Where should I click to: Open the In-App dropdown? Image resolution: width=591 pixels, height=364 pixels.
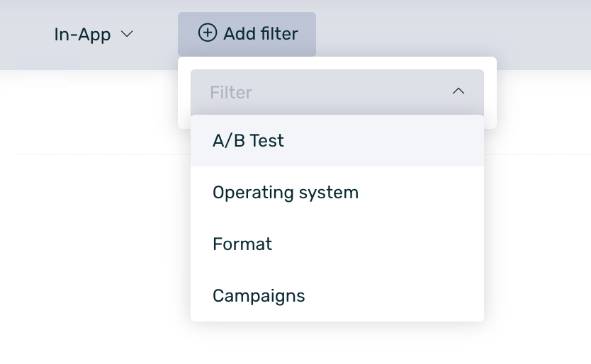pos(94,34)
